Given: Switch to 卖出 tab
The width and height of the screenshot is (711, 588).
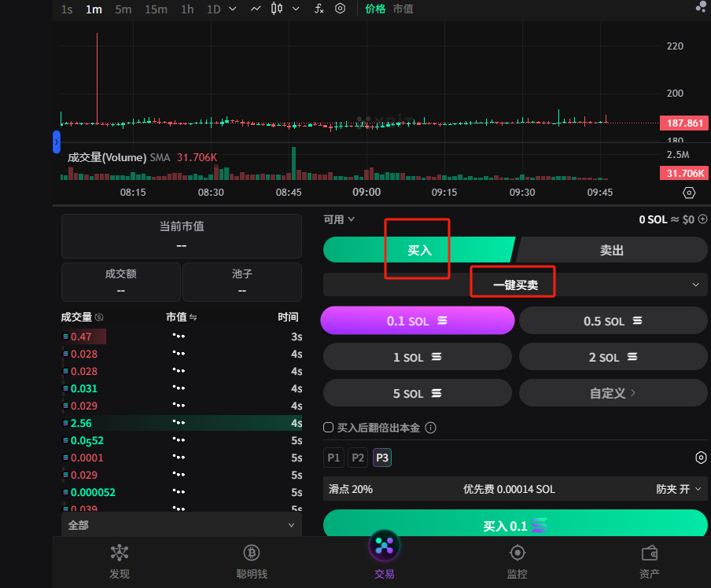Looking at the screenshot, I should click(612, 250).
